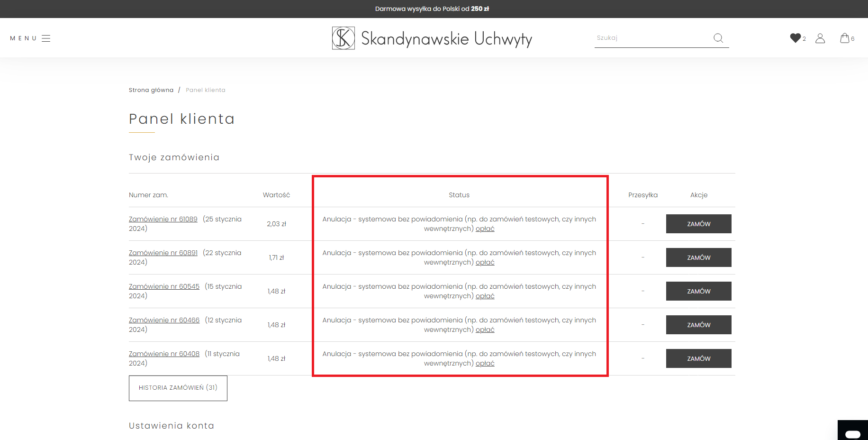Click ZAMÓW for order 60891
The height and width of the screenshot is (440, 868).
point(699,257)
